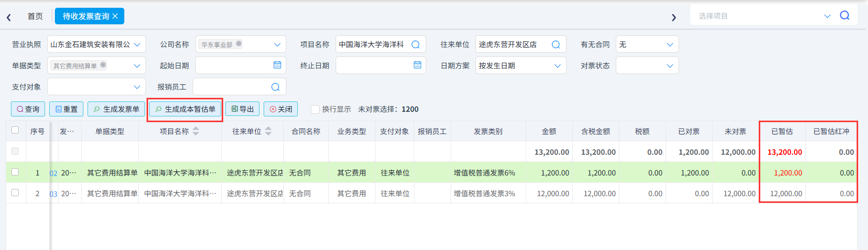Click the 含税金额 column header
Viewport: 868px width, 250px height.
click(596, 131)
